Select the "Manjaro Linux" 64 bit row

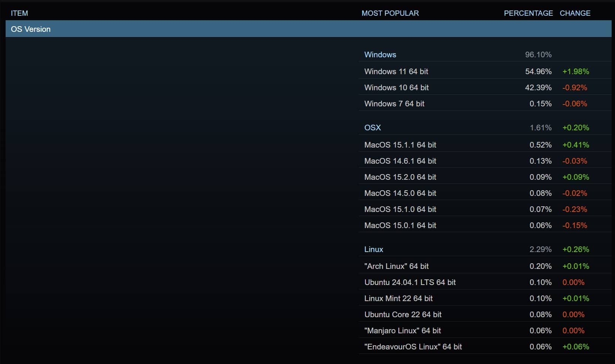point(485,330)
